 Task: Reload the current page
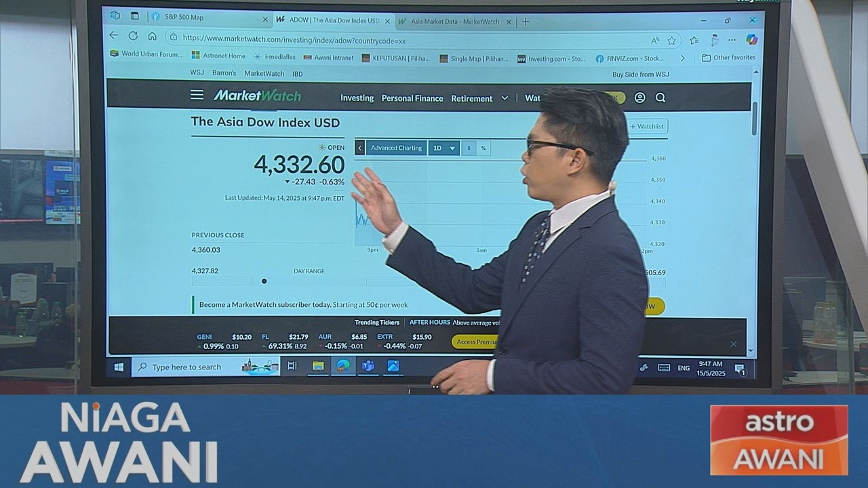click(x=133, y=37)
